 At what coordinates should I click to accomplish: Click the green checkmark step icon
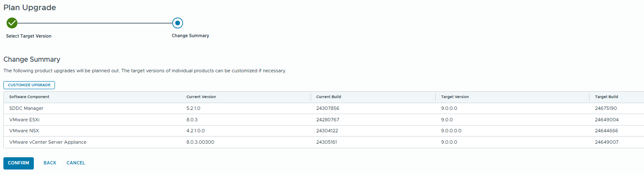[x=12, y=23]
